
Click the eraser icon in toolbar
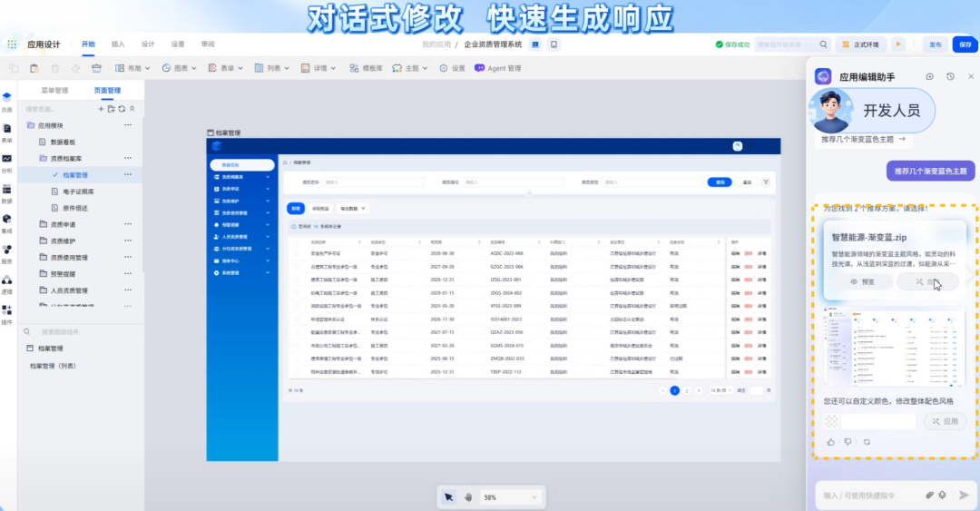[75, 68]
